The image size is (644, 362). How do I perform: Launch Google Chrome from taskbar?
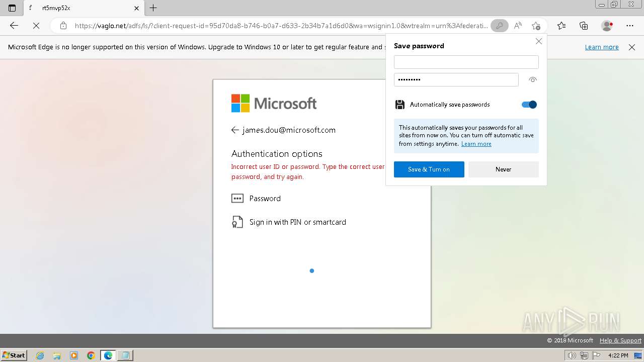(91, 355)
